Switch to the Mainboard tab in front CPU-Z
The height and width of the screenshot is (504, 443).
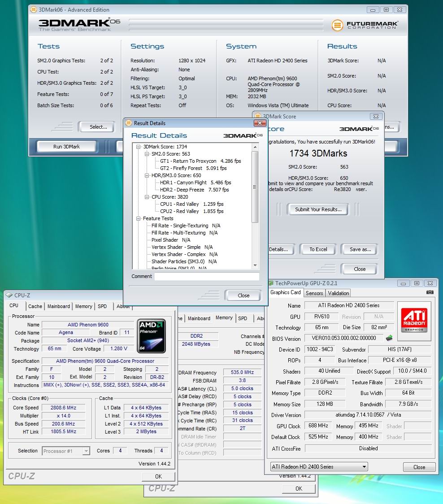coord(58,306)
